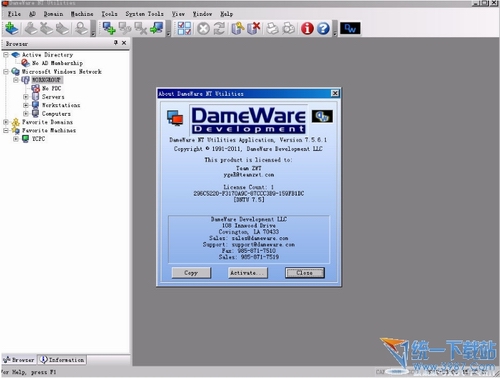Expand the Workstations node
This screenshot has height=378, width=500.
point(26,105)
